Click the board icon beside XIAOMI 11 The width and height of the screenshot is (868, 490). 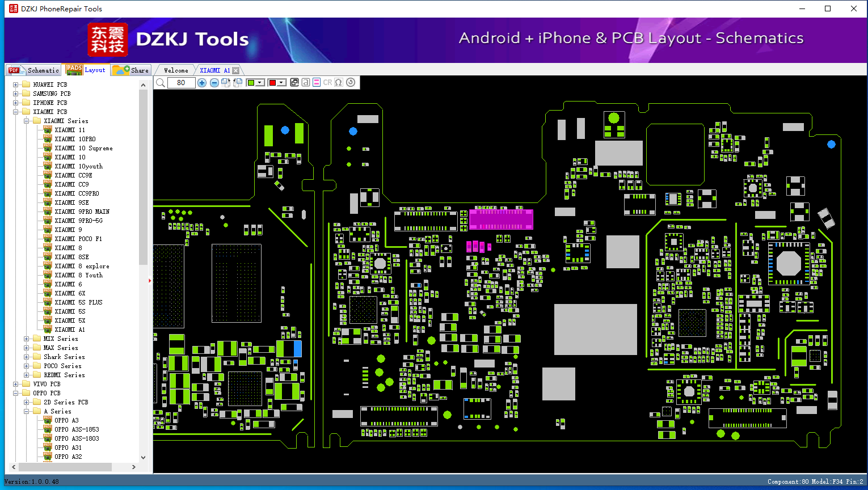48,130
